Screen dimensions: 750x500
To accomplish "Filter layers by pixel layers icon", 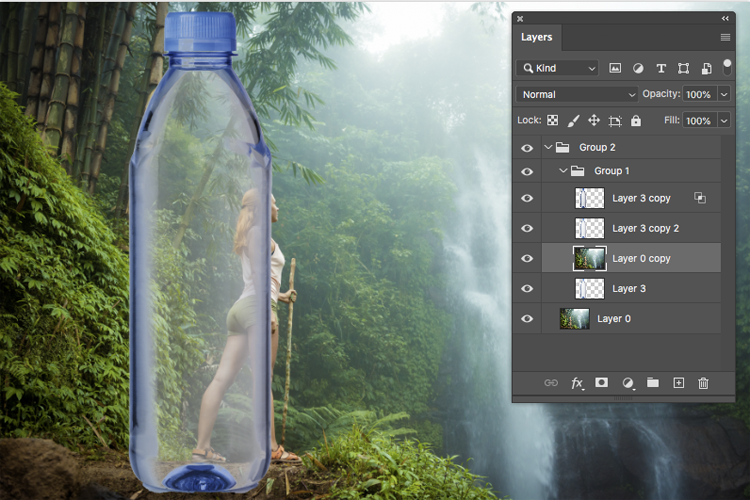I will (x=615, y=68).
